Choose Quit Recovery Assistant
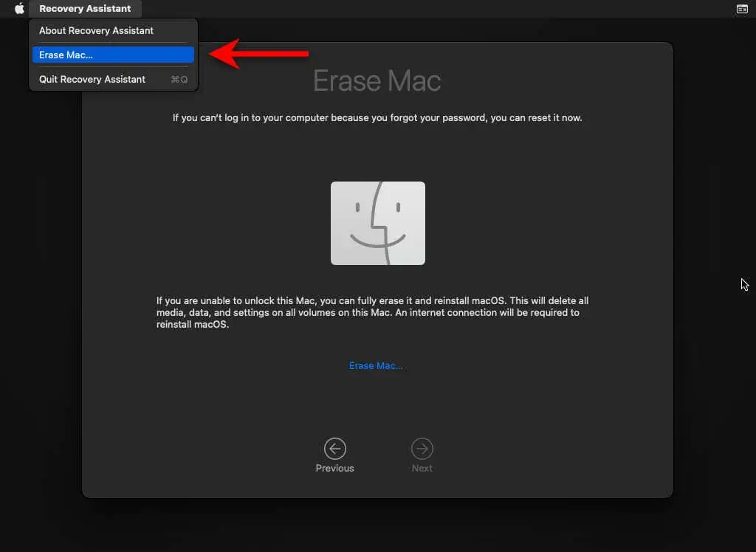The image size is (756, 552). coord(113,79)
